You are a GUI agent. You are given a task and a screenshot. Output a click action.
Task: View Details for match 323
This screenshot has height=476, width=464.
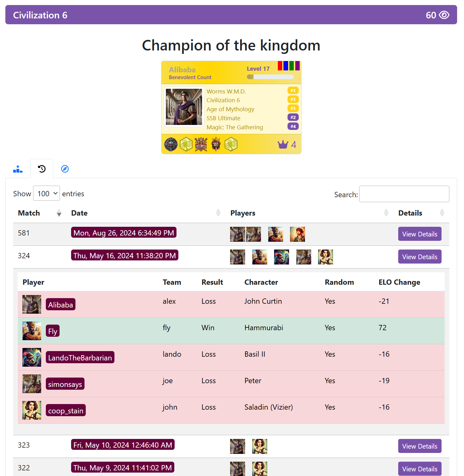point(420,446)
